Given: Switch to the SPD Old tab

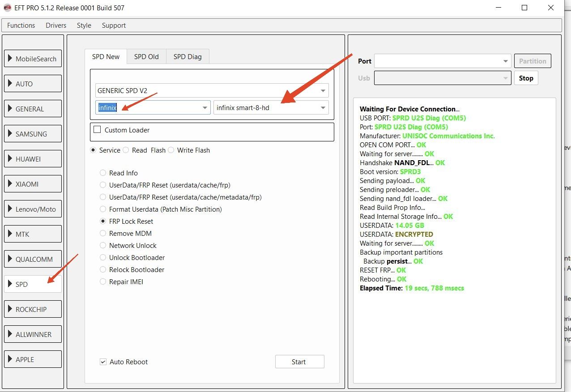Looking at the screenshot, I should point(146,56).
